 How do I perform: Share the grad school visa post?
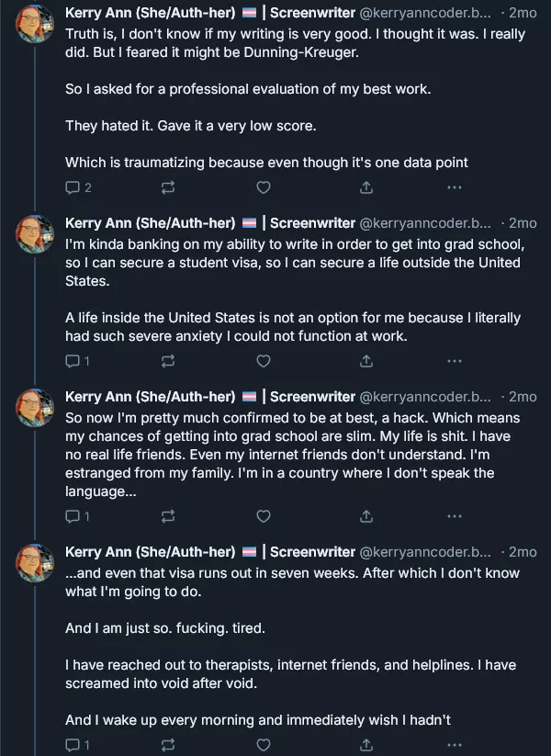click(x=365, y=361)
